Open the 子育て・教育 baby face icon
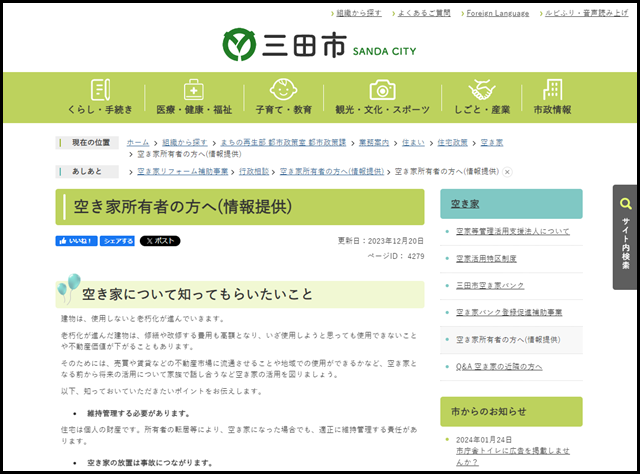The height and width of the screenshot is (474, 640). tap(283, 89)
